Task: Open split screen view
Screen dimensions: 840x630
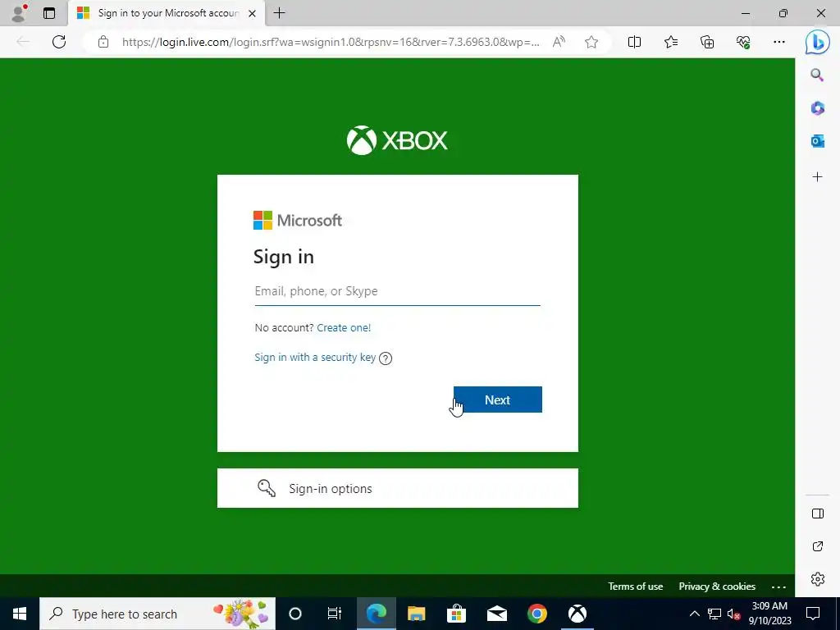Action: click(634, 42)
